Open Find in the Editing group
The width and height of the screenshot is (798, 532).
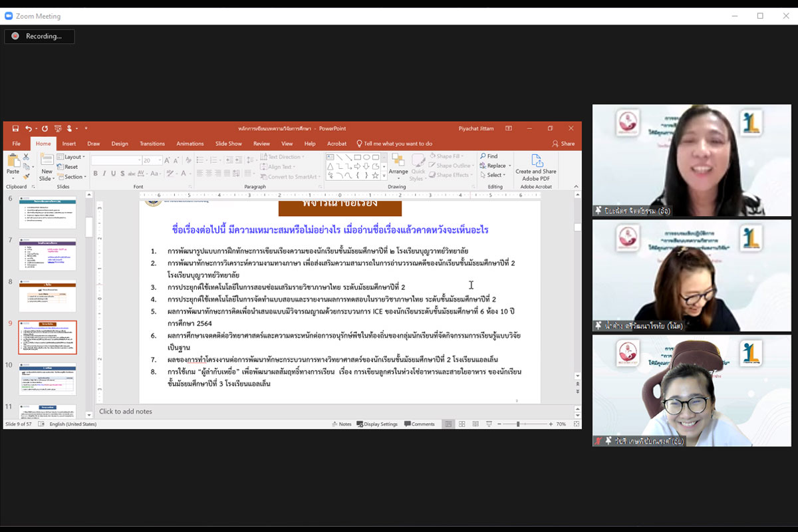489,156
